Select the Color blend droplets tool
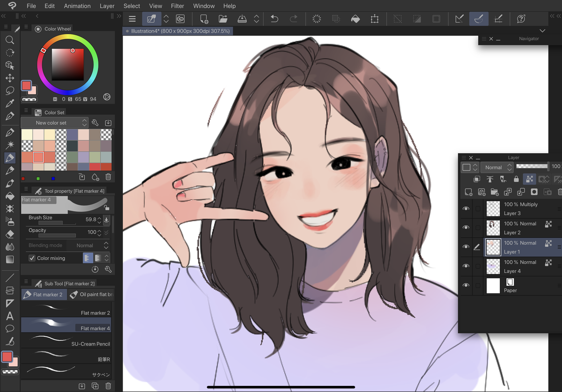The width and height of the screenshot is (562, 392). [10, 247]
